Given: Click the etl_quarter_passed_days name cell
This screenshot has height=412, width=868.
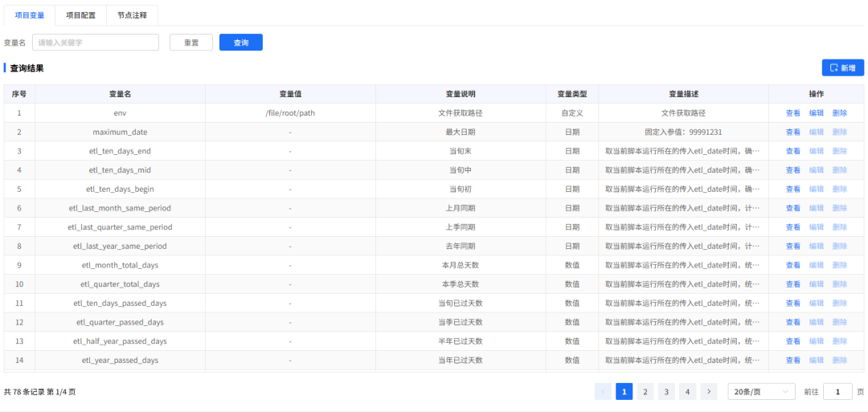Looking at the screenshot, I should [120, 322].
